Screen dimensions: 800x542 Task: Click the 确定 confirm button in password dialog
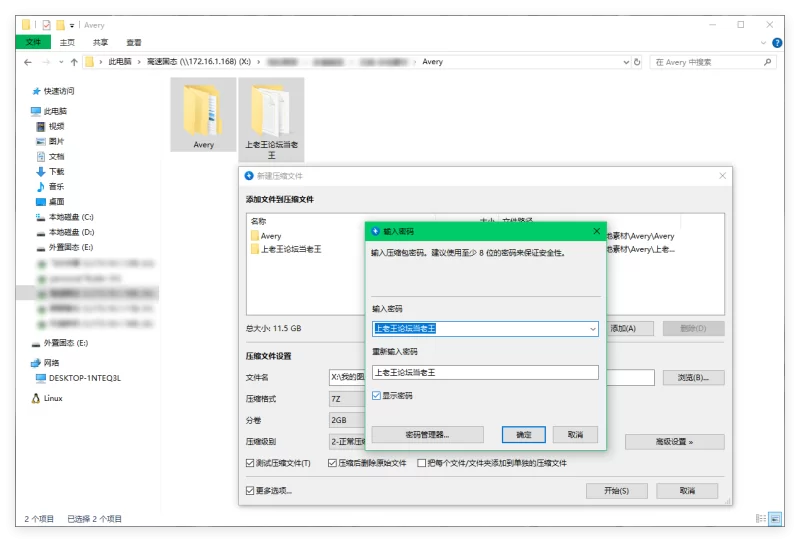523,435
